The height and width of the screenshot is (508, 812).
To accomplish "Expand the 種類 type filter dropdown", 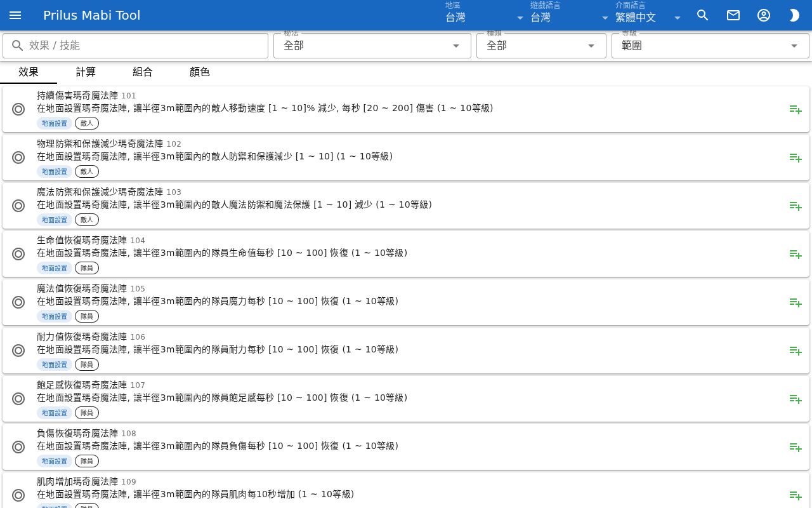I will click(x=541, y=46).
